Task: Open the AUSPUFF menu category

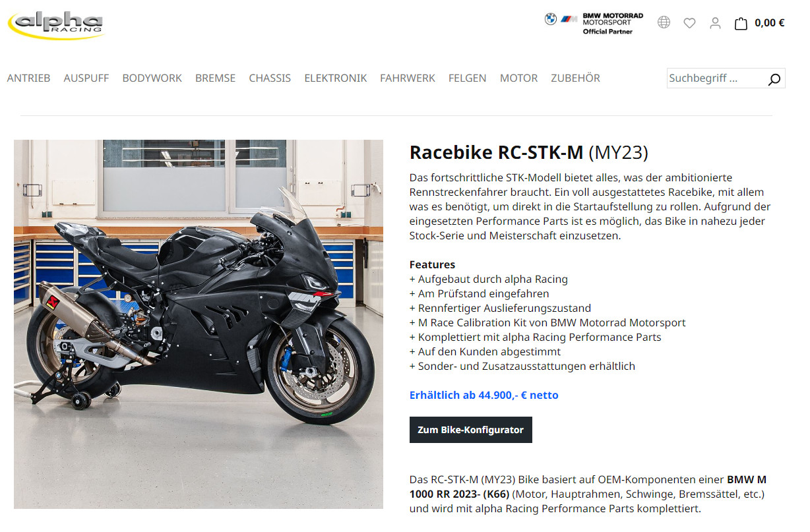Action: point(86,78)
